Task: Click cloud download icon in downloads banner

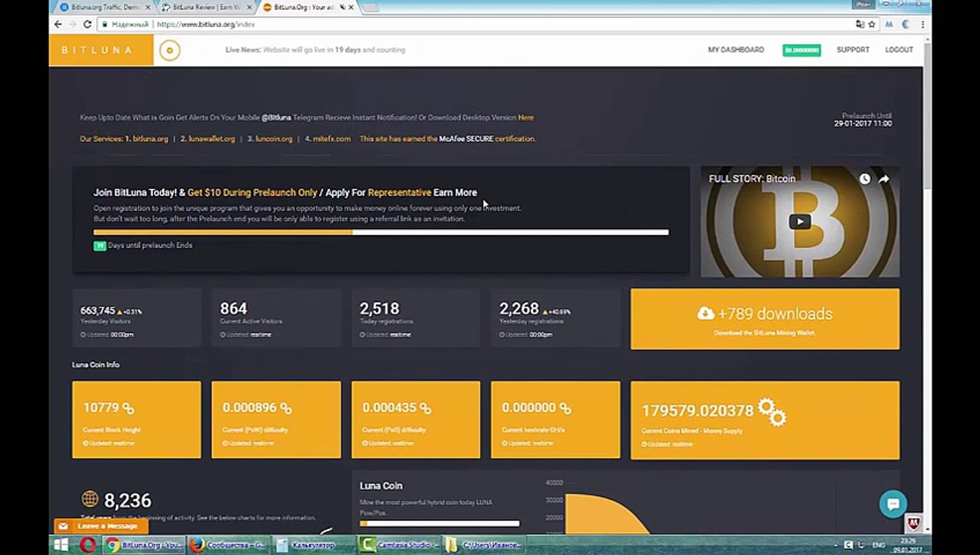Action: point(706,313)
